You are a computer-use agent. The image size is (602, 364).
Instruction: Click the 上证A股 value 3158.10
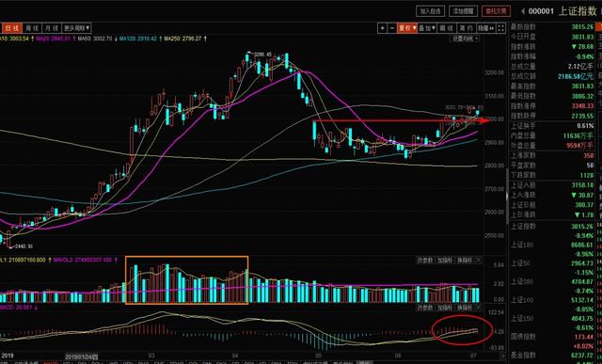pos(582,185)
